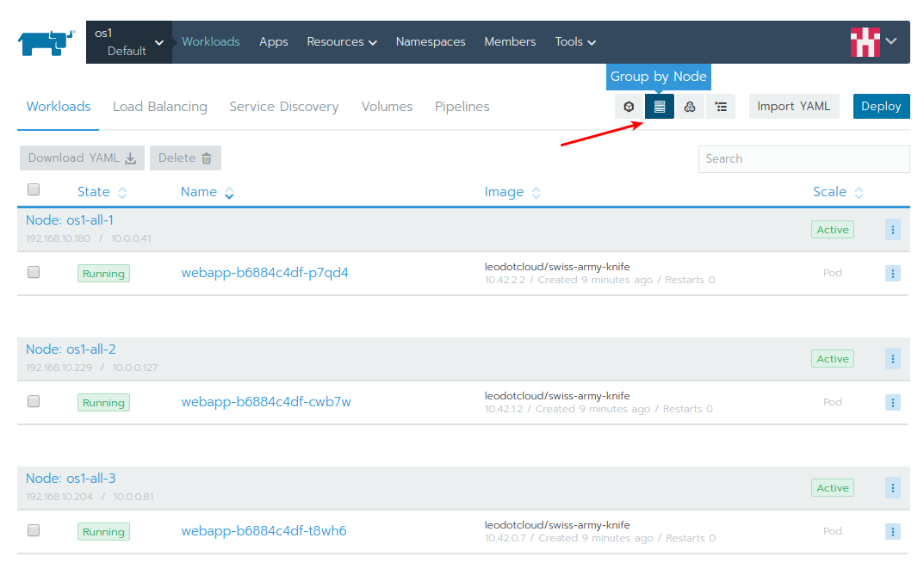Open the kebab menu for node os1-all-1

pyautogui.click(x=892, y=229)
